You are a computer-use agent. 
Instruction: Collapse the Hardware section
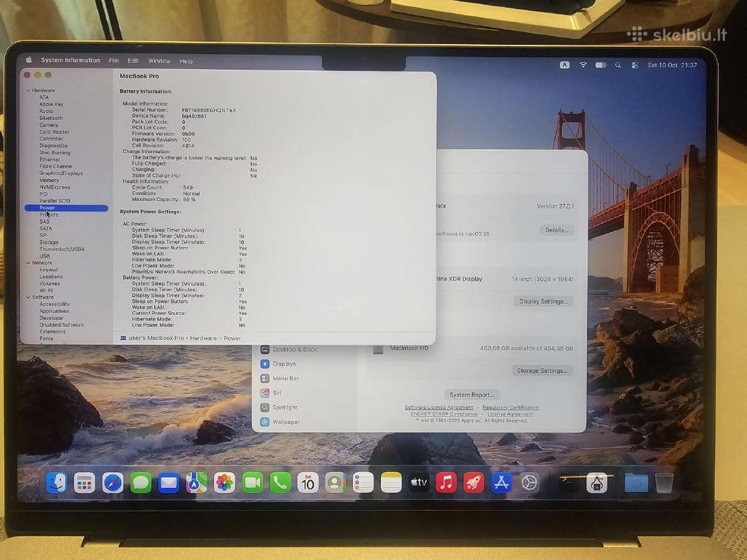(28, 91)
